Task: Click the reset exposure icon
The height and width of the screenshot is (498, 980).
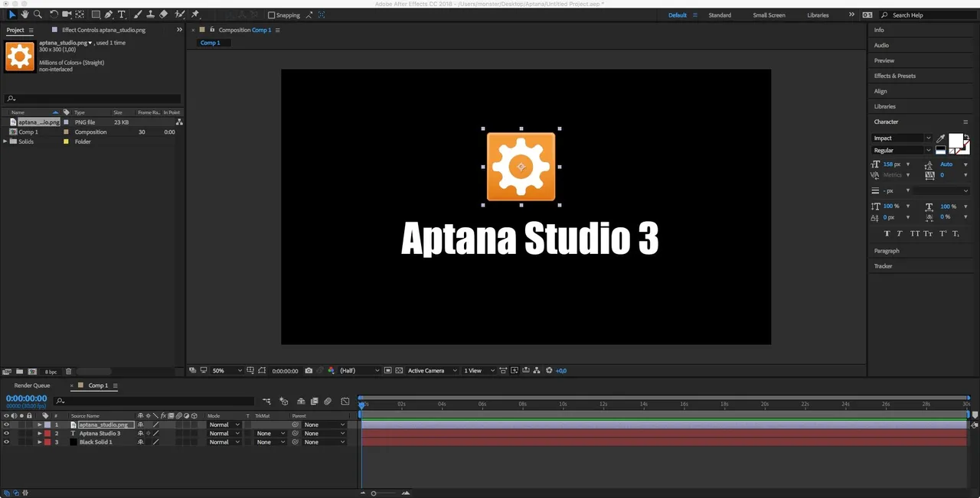Action: [550, 370]
